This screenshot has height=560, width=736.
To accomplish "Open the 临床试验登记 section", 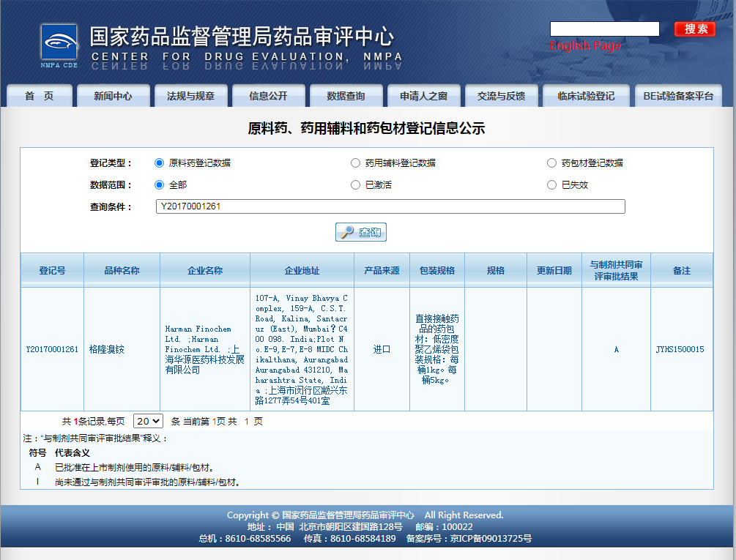I will pos(585,95).
